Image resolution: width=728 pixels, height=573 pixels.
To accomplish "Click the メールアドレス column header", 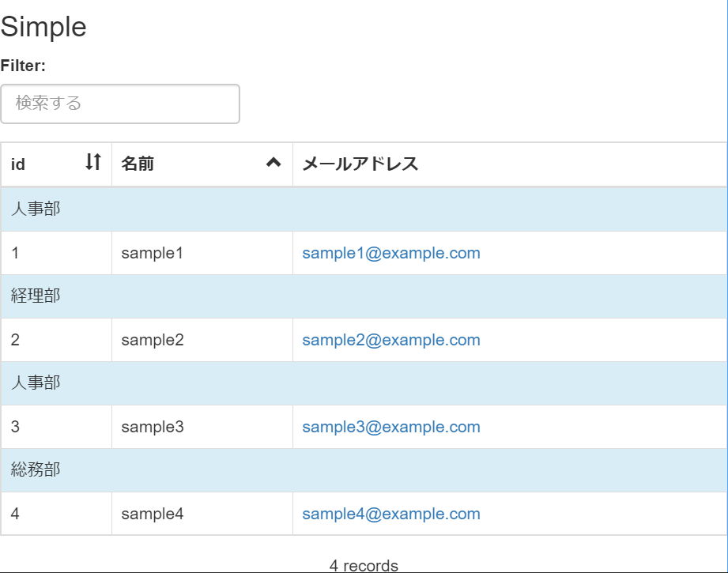I will [x=510, y=164].
